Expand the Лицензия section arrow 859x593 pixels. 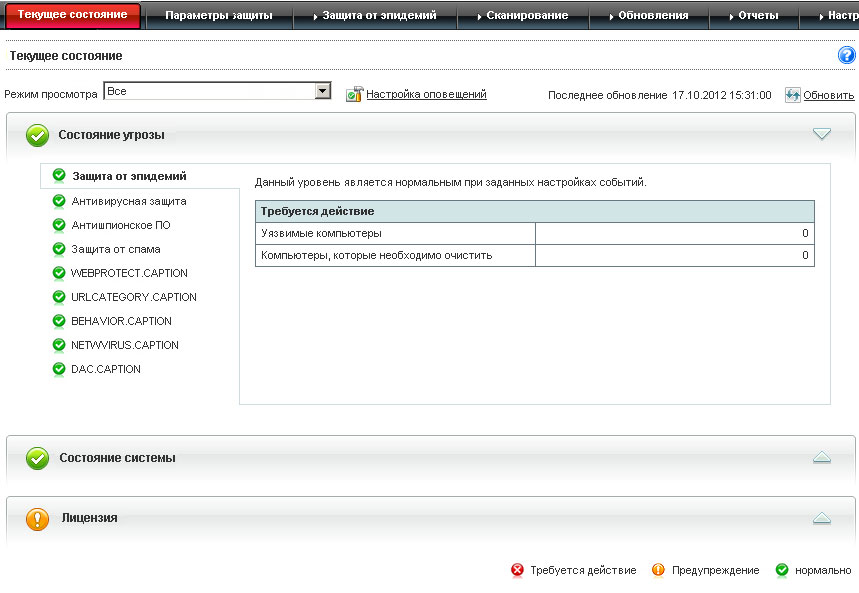tap(822, 518)
